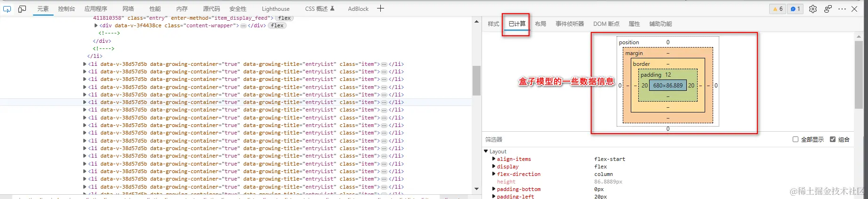Expand the display property
868x199 pixels.
494,167
